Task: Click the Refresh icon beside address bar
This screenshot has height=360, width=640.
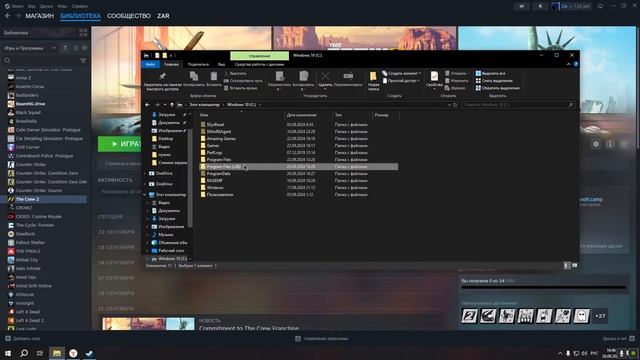Action: [455, 105]
